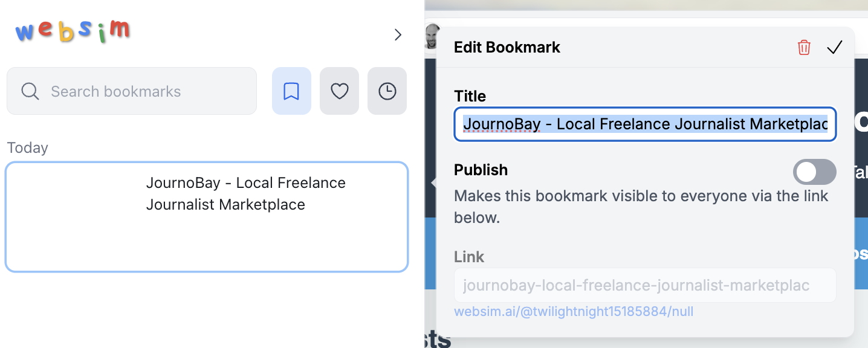Show liked items via heart icon
The width and height of the screenshot is (868, 348).
[x=339, y=91]
